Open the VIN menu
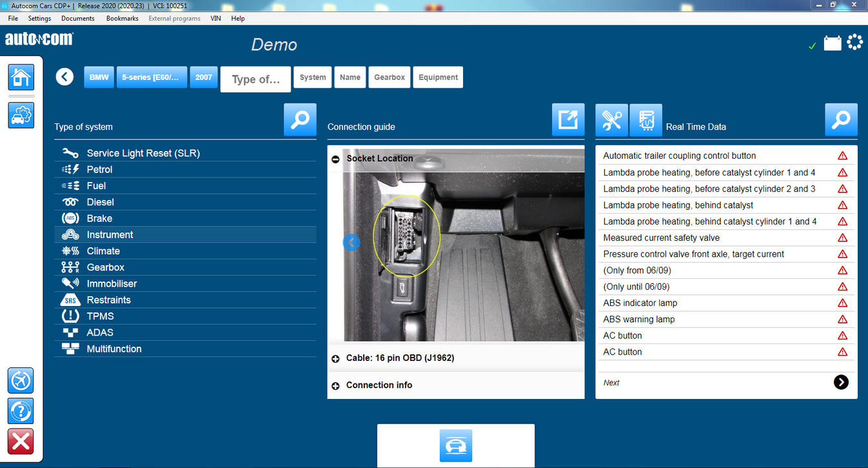Viewport: 868px width, 468px height. [216, 18]
